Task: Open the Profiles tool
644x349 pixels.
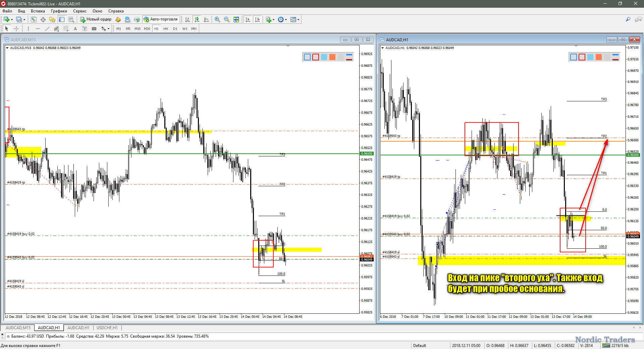Action: pyautogui.click(x=19, y=19)
